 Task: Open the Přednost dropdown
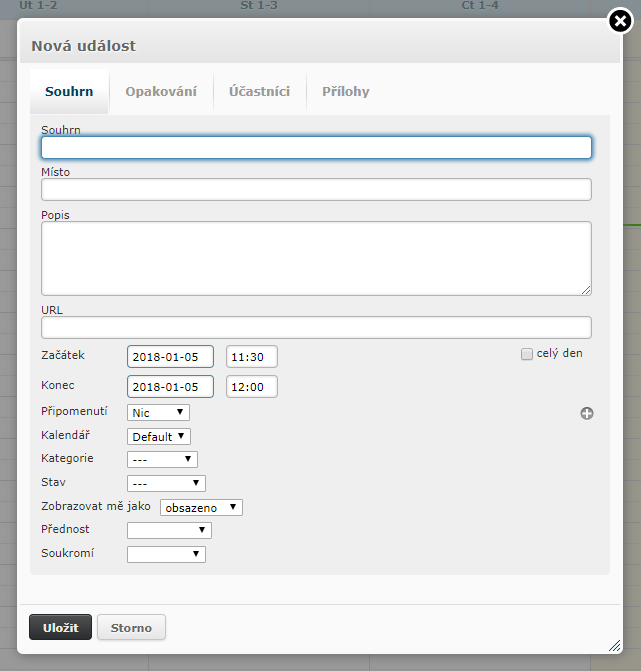(x=169, y=530)
